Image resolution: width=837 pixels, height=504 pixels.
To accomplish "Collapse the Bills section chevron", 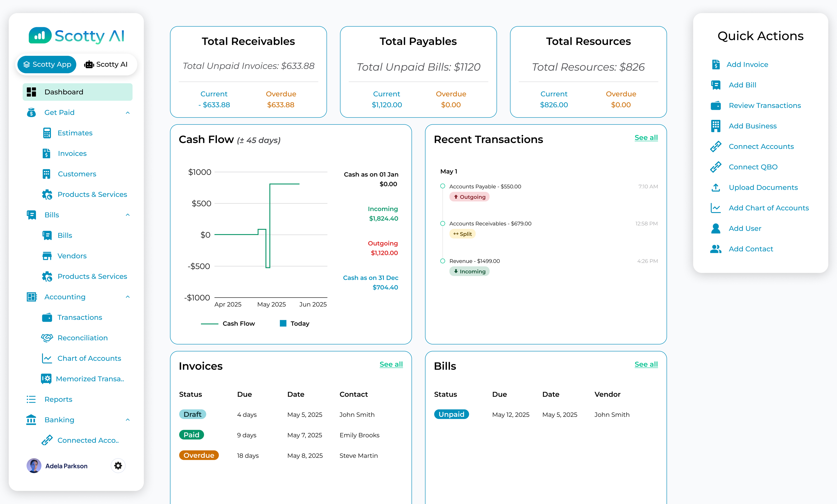I will coord(128,215).
